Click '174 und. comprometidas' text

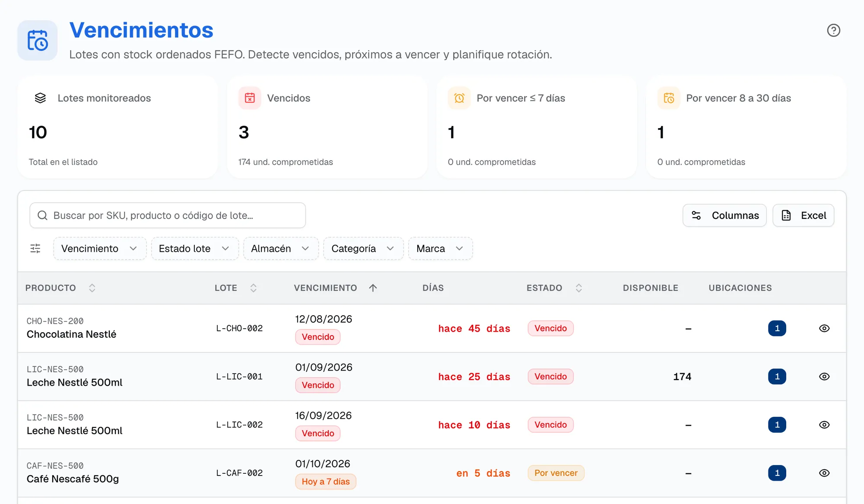coord(286,162)
